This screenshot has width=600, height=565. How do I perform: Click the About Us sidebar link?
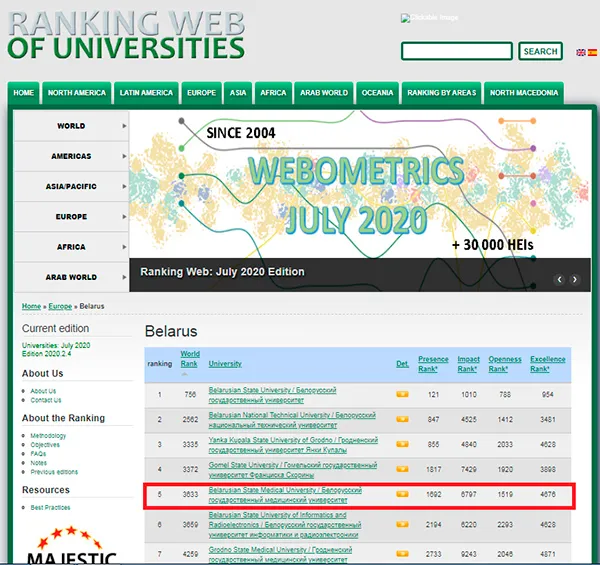click(43, 391)
